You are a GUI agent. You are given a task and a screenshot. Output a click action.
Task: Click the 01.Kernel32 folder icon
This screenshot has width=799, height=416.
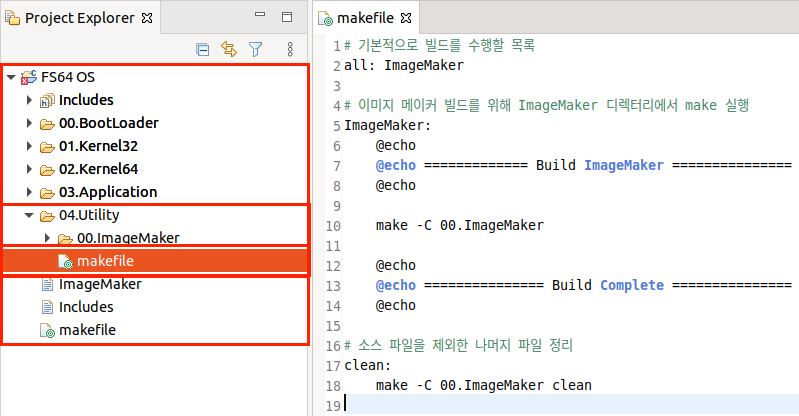47,147
